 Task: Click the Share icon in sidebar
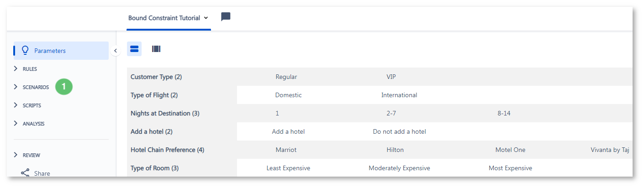[25, 173]
